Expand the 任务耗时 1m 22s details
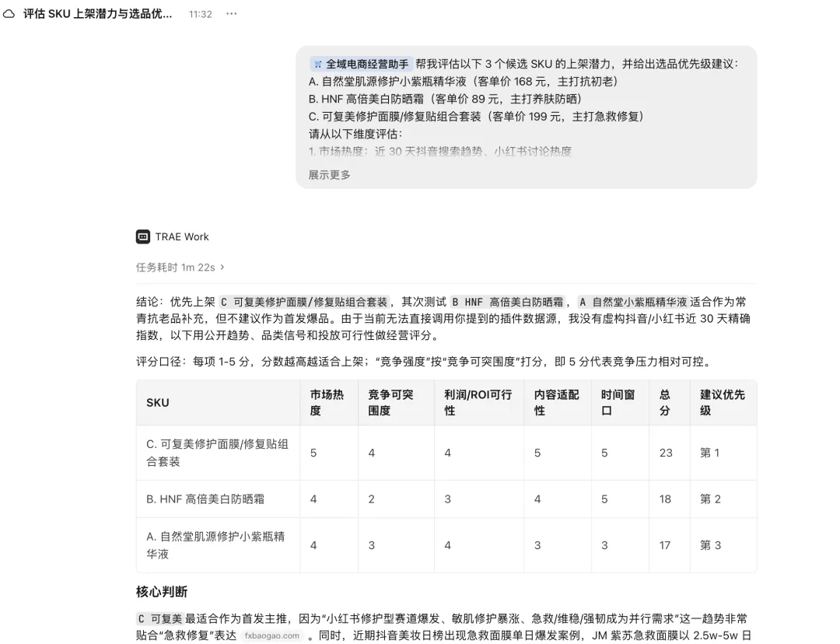Screen dimensions: 840x644 (x=180, y=268)
